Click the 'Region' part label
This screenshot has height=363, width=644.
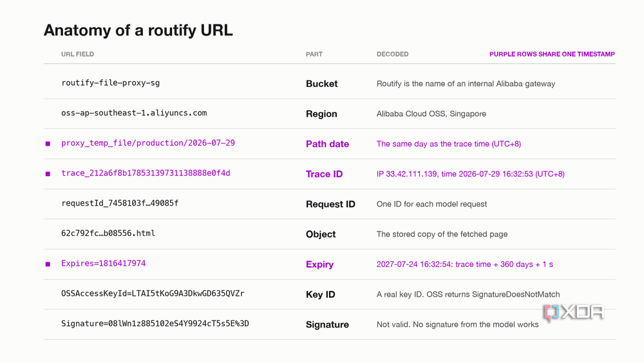pyautogui.click(x=321, y=114)
